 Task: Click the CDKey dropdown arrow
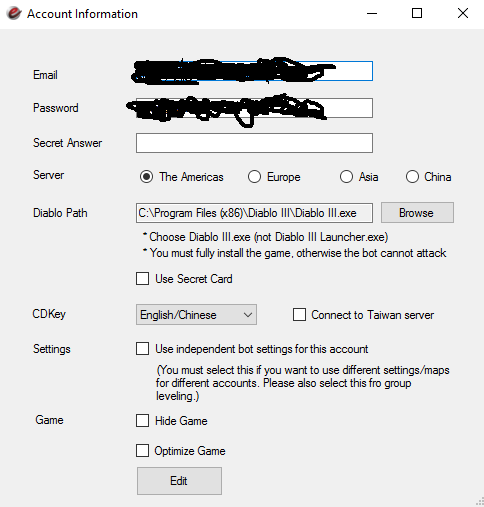click(248, 315)
